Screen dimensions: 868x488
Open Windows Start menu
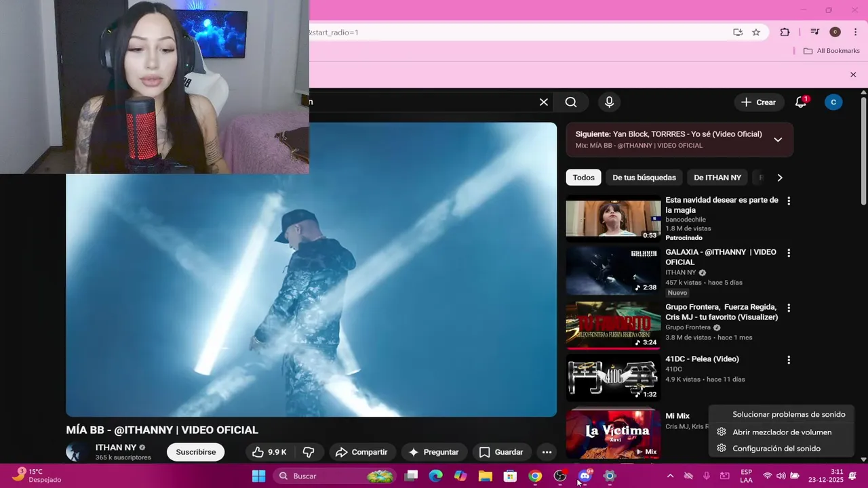(x=258, y=476)
